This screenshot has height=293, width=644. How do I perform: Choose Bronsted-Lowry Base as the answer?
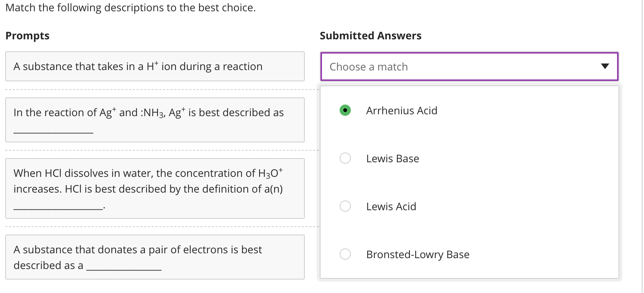coord(345,254)
